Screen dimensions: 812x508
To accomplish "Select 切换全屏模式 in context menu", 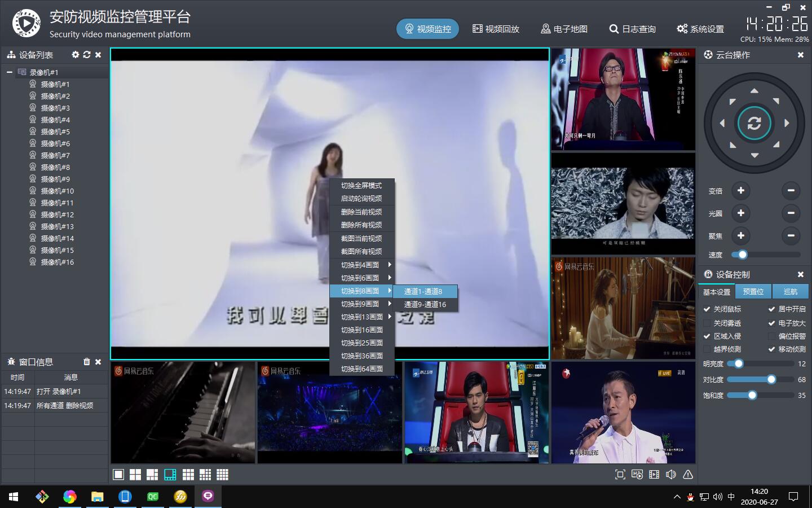I will point(361,186).
